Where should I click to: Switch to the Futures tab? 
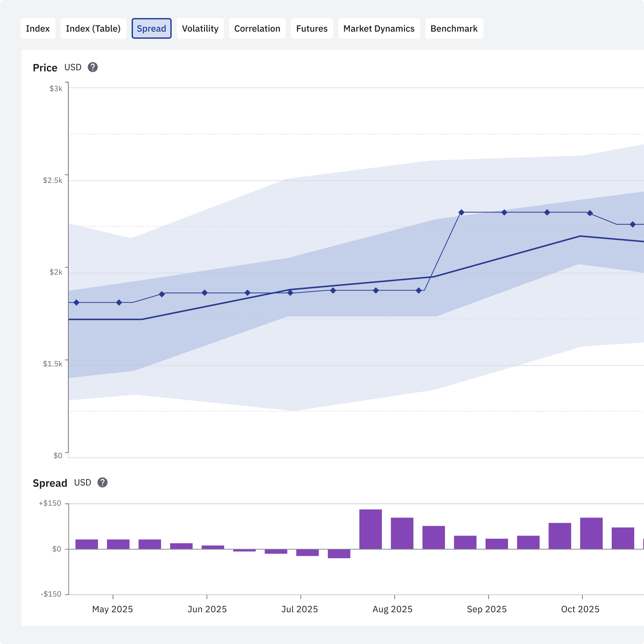(x=312, y=29)
